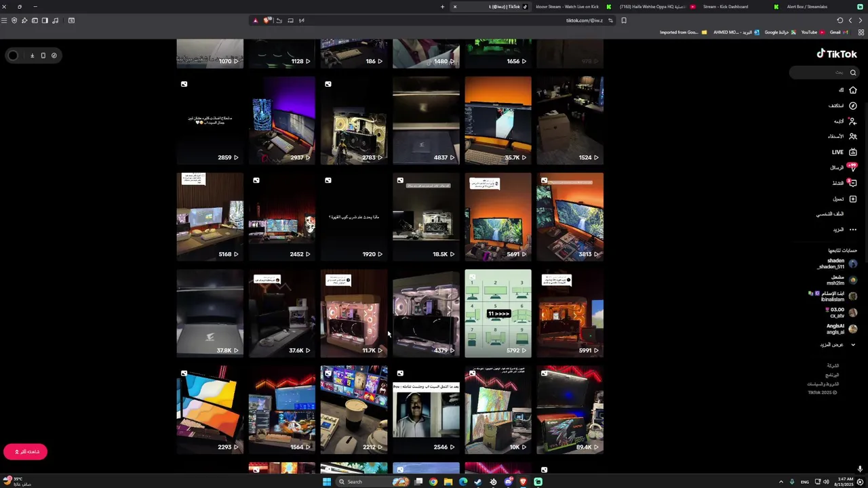Click the music note toolbar icon
The image size is (868, 488).
tap(55, 20)
